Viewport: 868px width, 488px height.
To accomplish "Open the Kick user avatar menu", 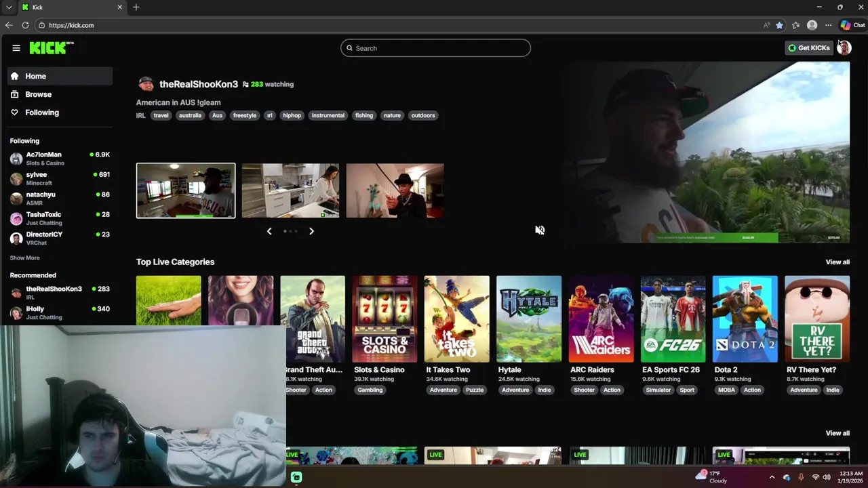I will [x=844, y=47].
